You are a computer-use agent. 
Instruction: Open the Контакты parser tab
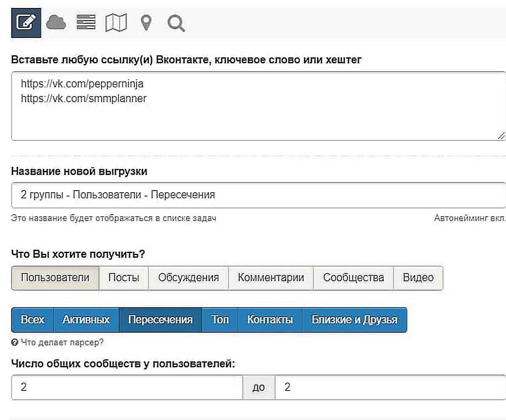(270, 320)
